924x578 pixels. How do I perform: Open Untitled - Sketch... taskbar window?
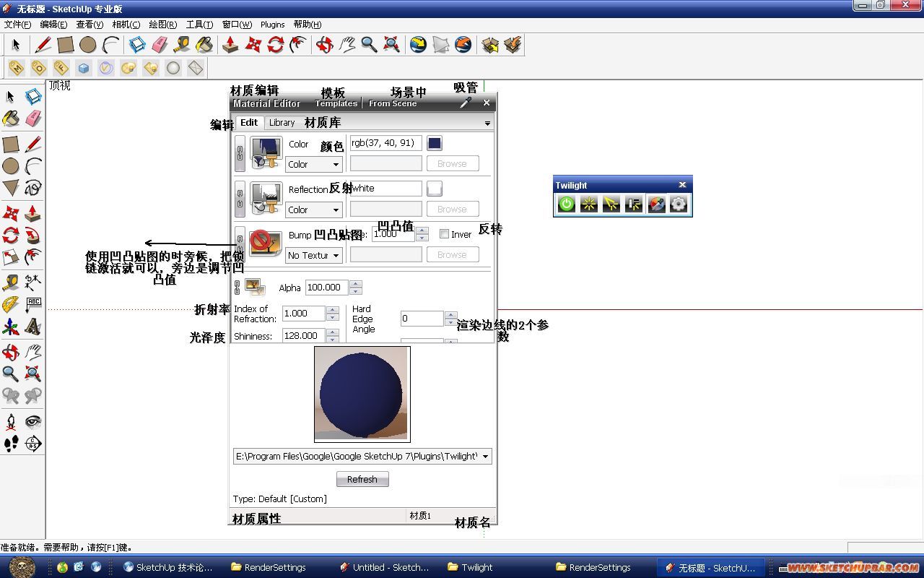coord(384,567)
